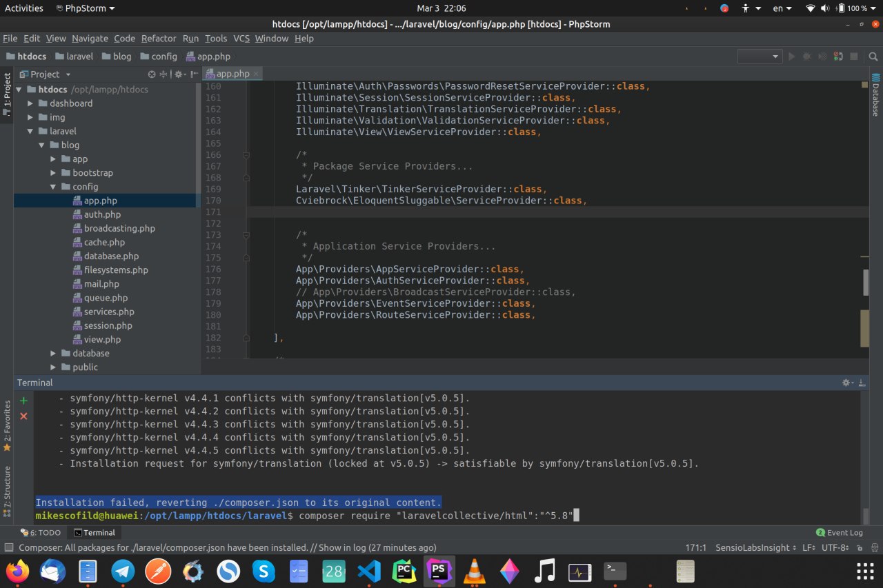Open the Event Log

(x=840, y=533)
